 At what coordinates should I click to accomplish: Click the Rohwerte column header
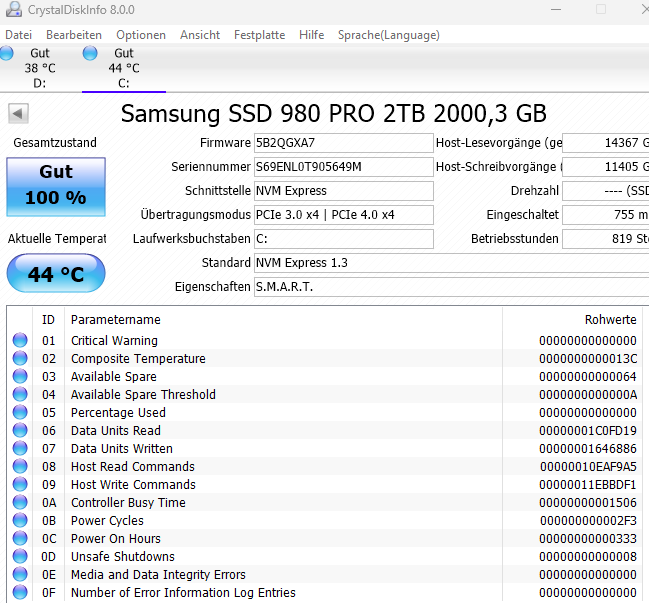[x=572, y=320]
